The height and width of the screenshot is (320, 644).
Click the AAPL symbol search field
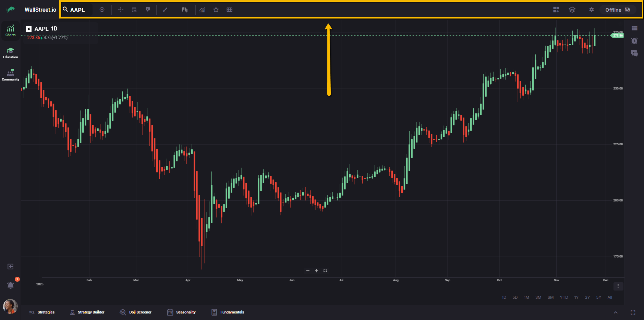[77, 10]
